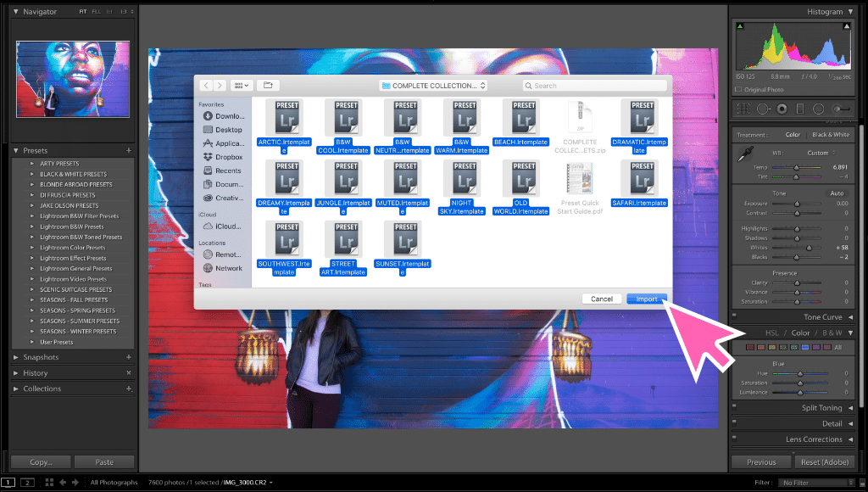Select COMPLETE COLLECTION zip file
The height and width of the screenshot is (492, 868).
click(580, 126)
